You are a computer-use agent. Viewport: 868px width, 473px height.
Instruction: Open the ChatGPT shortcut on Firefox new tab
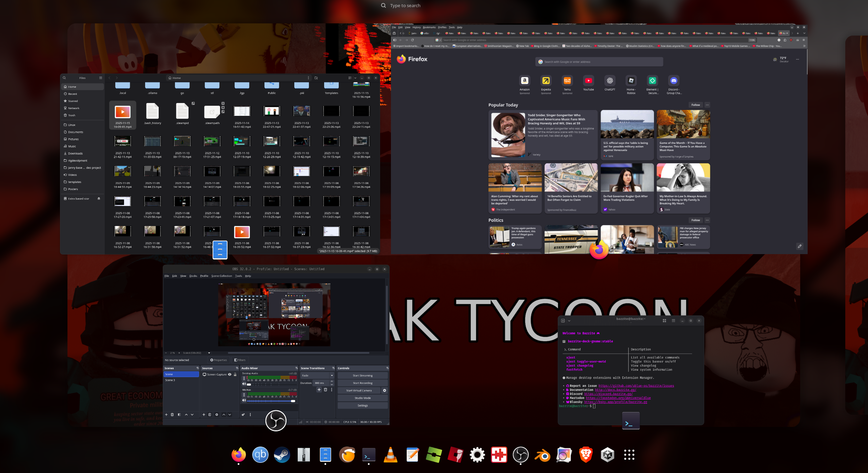[x=610, y=81]
